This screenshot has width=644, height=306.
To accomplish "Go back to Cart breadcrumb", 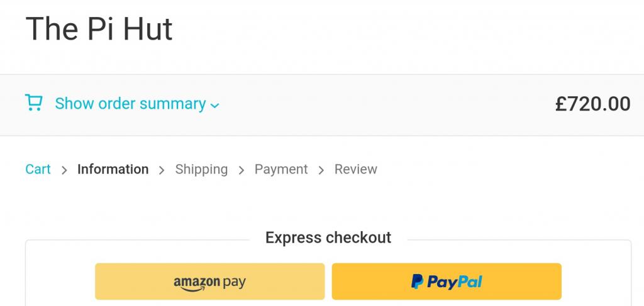I will coord(38,169).
